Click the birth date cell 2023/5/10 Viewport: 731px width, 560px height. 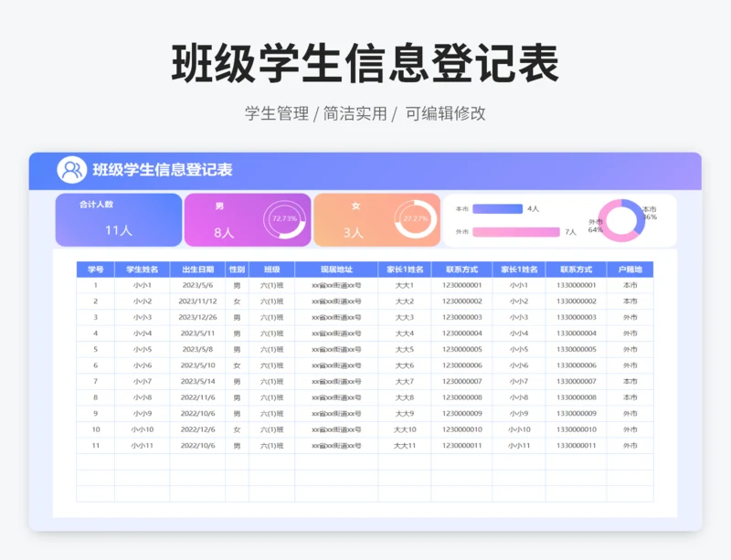[197, 365]
